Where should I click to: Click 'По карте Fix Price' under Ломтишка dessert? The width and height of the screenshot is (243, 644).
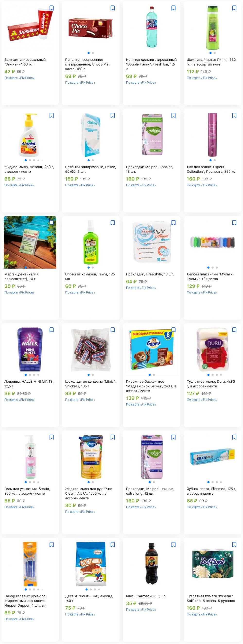(x=80, y=614)
